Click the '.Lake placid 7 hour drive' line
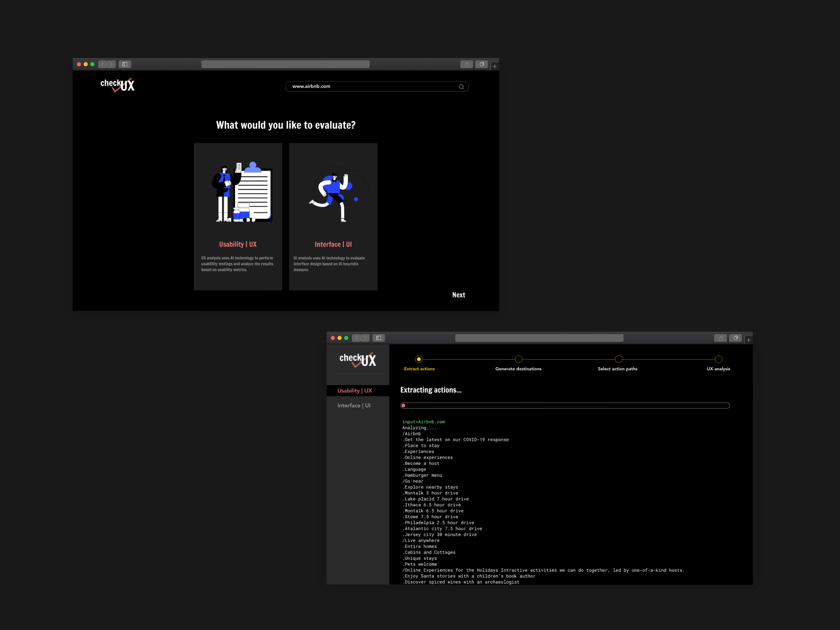The width and height of the screenshot is (840, 630). [x=435, y=499]
